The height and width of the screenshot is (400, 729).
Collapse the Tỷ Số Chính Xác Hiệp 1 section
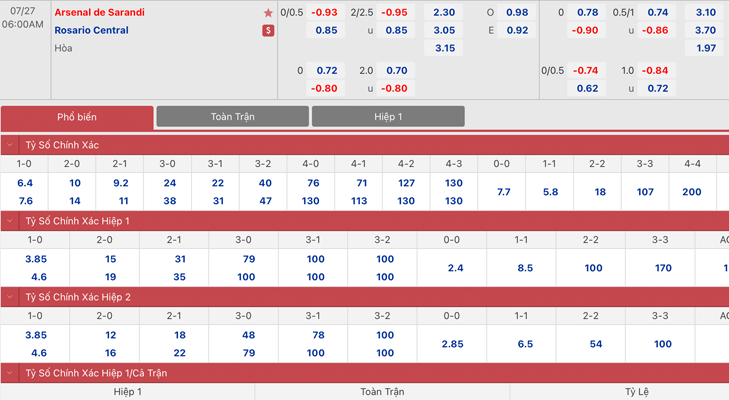pos(10,221)
